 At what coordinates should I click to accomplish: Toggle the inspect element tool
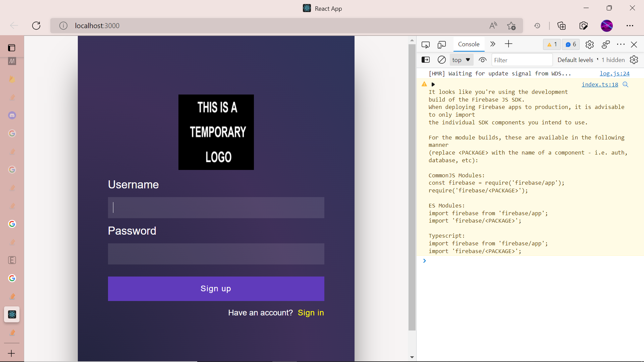pos(426,44)
